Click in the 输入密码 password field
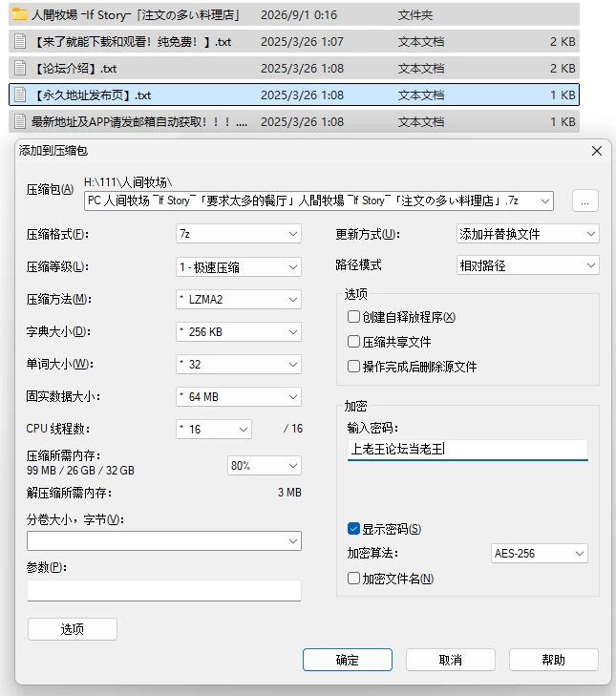 click(x=468, y=450)
